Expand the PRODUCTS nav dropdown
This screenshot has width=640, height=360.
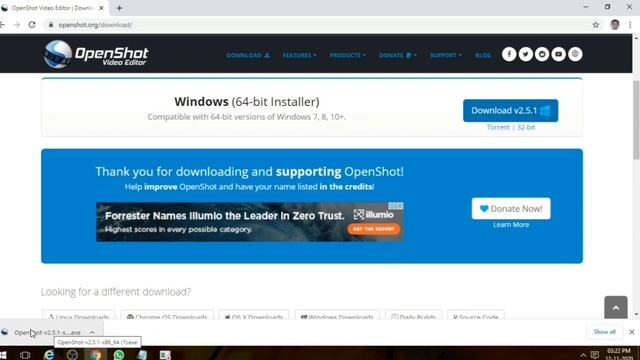[347, 55]
